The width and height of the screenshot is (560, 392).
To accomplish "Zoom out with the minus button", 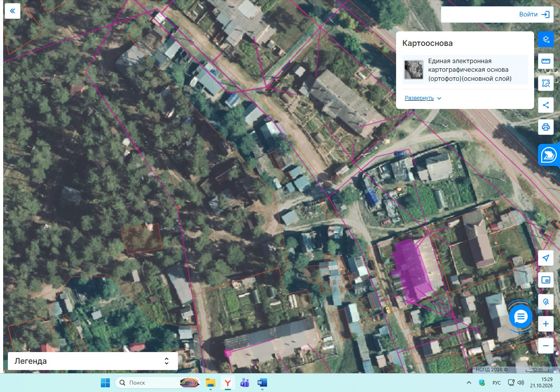I will point(546,346).
